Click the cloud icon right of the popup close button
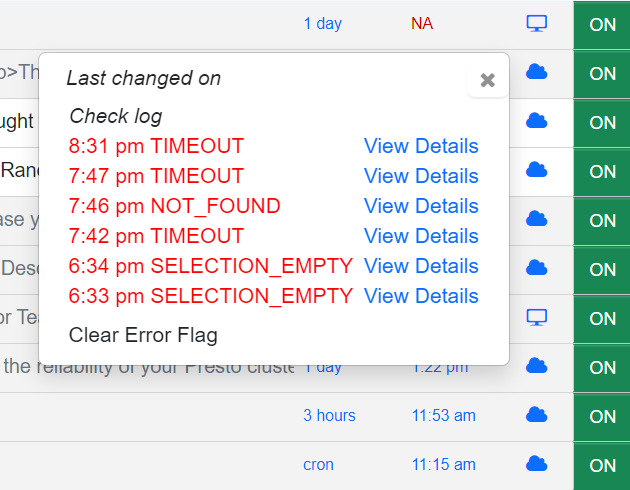 tap(537, 72)
